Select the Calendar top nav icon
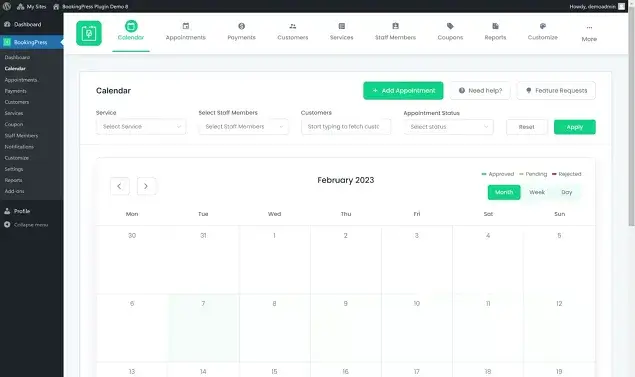This screenshot has height=377, width=635. pyautogui.click(x=131, y=26)
